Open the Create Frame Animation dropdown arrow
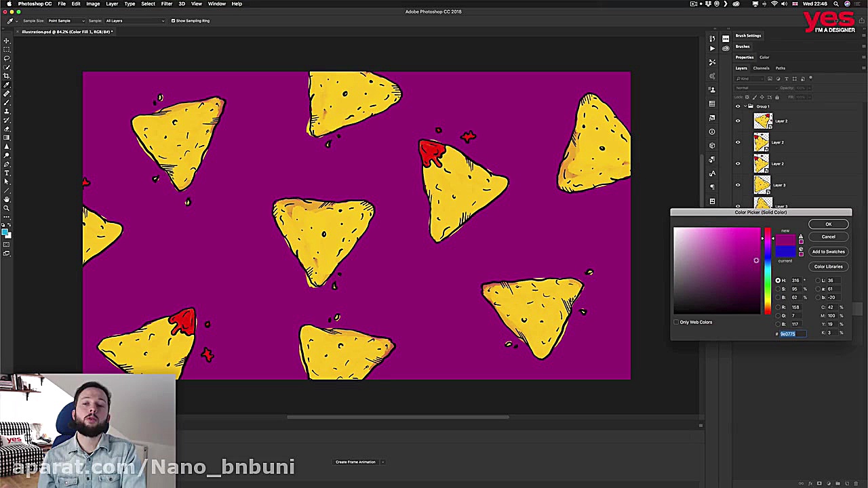 [382, 462]
